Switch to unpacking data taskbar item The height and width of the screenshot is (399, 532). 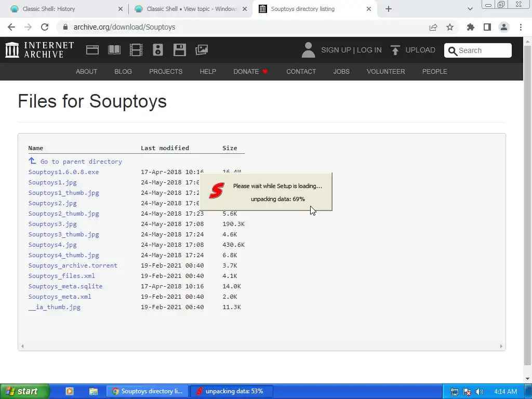tap(231, 391)
